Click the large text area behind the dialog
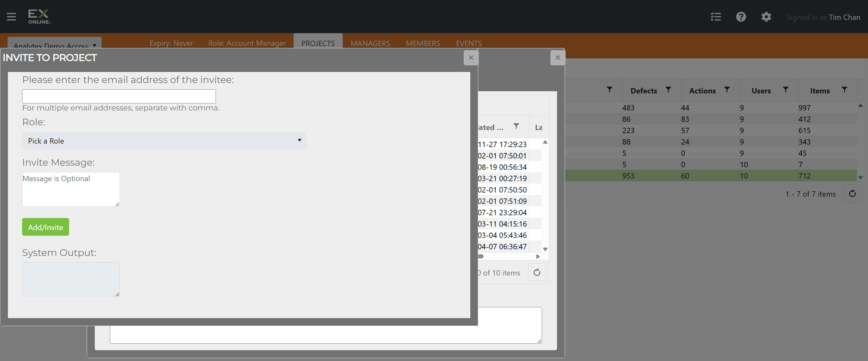The width and height of the screenshot is (868, 361). [x=325, y=334]
